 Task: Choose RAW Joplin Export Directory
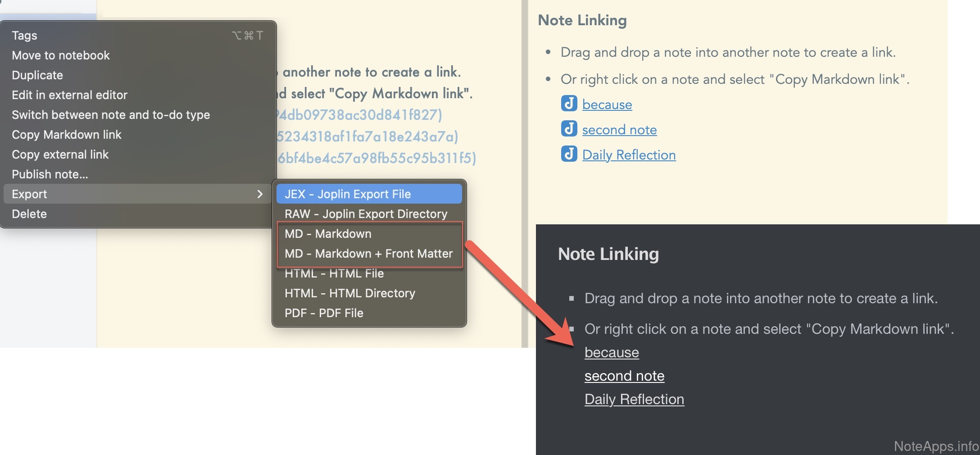pos(366,214)
